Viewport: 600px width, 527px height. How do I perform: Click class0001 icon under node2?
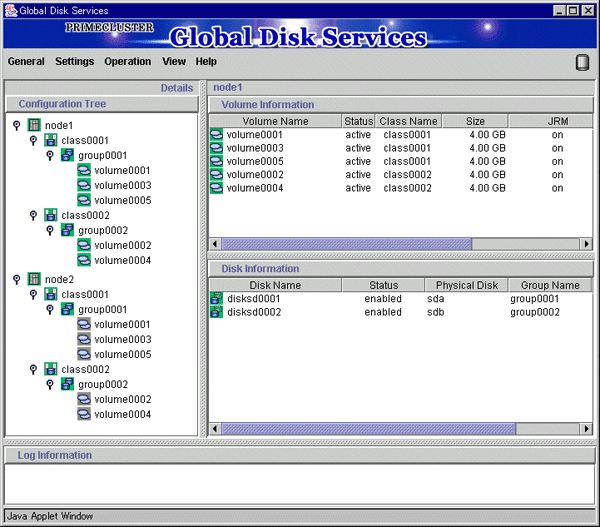(51, 294)
